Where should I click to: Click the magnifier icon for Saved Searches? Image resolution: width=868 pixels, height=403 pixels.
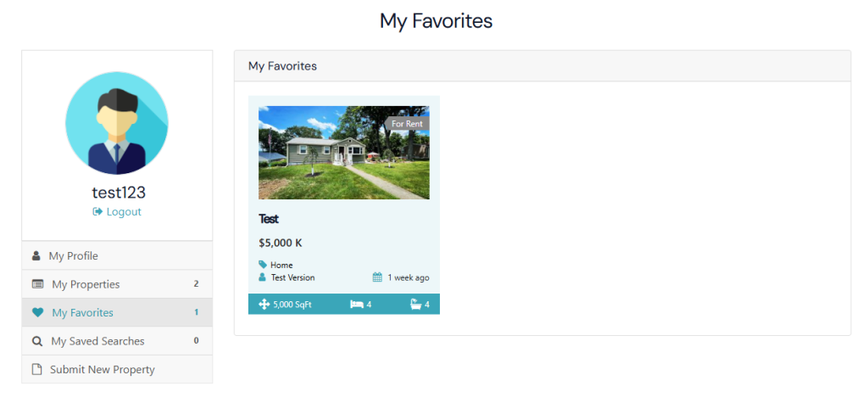coord(36,341)
